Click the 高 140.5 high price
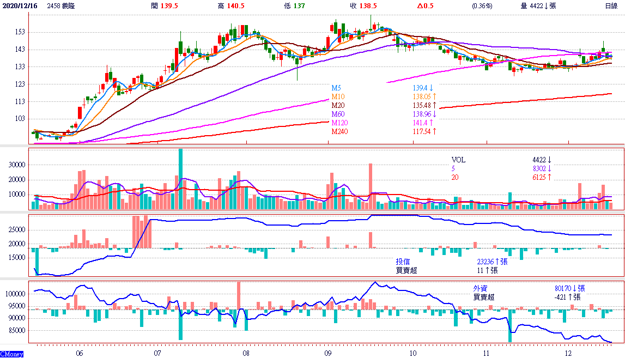This screenshot has height=364, width=625. click(231, 6)
